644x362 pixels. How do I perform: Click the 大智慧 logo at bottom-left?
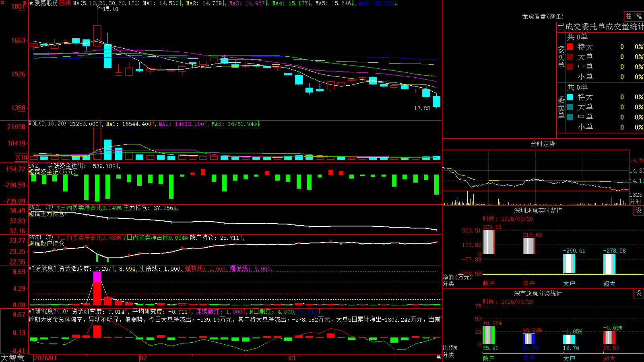click(12, 358)
